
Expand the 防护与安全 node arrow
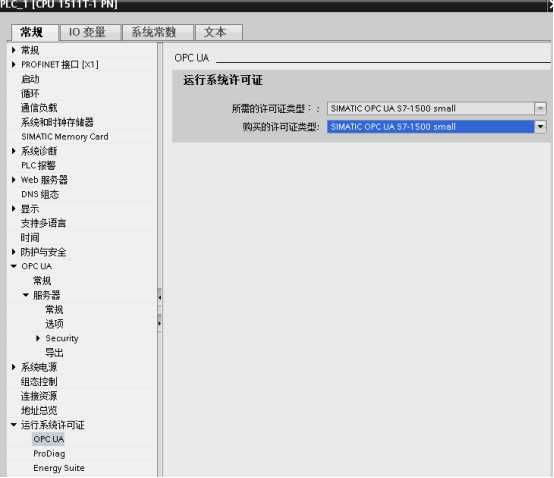click(x=13, y=252)
